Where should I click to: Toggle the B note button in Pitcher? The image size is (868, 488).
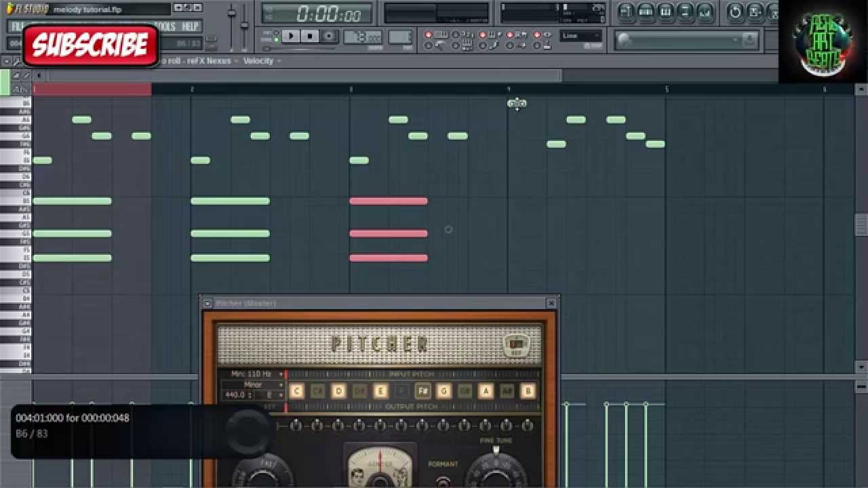[x=528, y=391]
